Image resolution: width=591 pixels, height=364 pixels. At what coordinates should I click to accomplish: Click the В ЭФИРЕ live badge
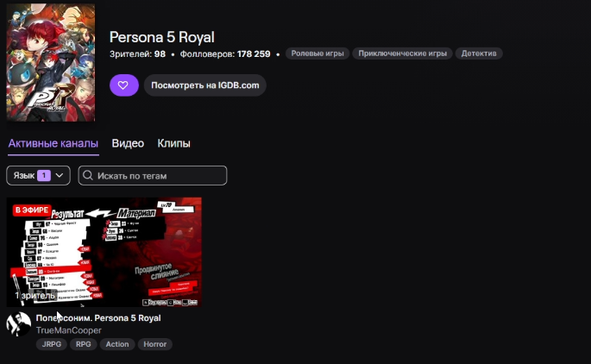click(x=32, y=210)
